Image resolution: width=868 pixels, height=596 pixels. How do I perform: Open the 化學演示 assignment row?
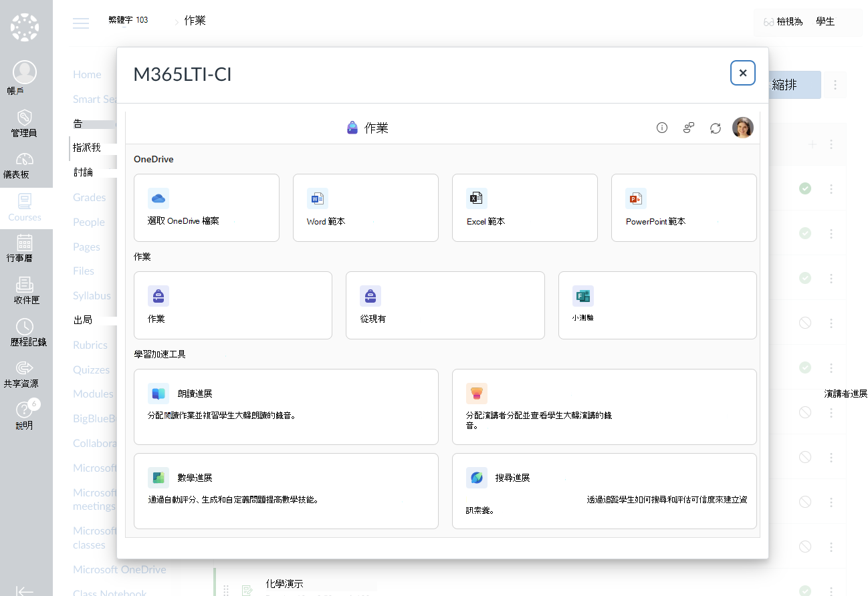click(x=284, y=583)
